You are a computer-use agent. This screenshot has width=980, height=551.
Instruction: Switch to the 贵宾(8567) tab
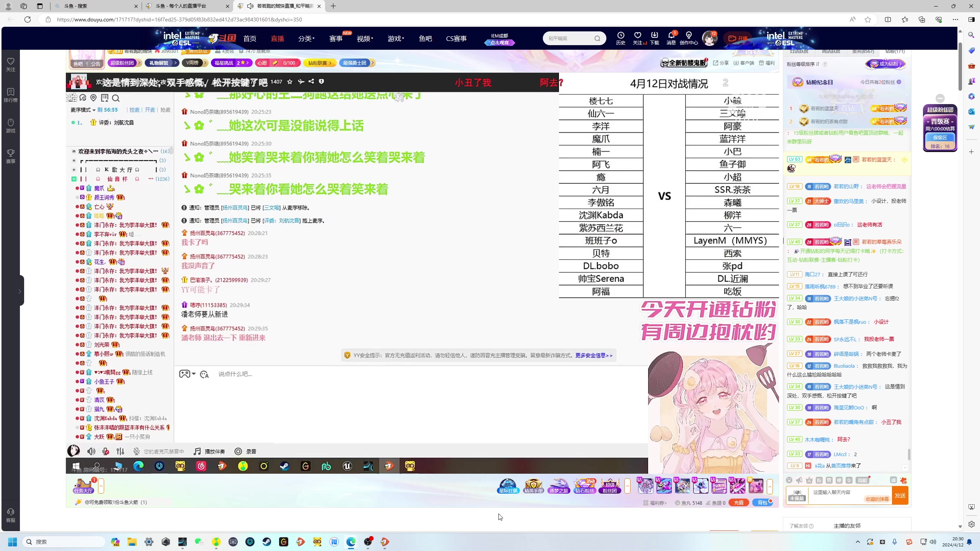pos(863,51)
